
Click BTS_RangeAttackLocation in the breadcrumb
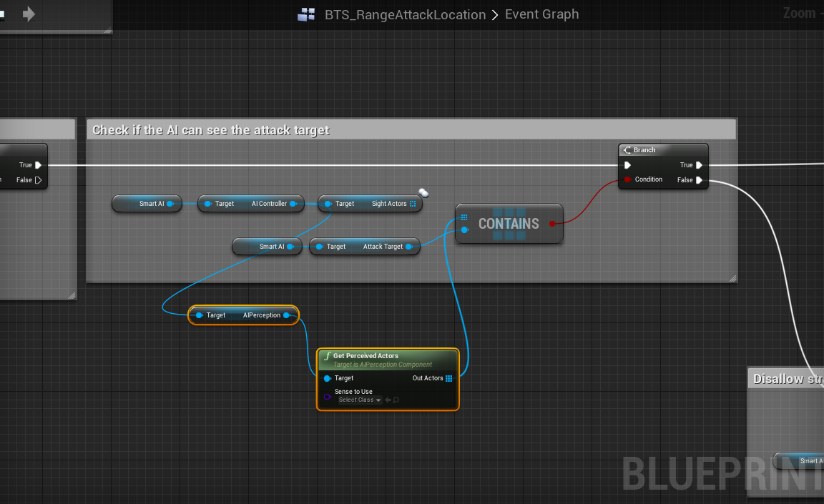[x=405, y=14]
